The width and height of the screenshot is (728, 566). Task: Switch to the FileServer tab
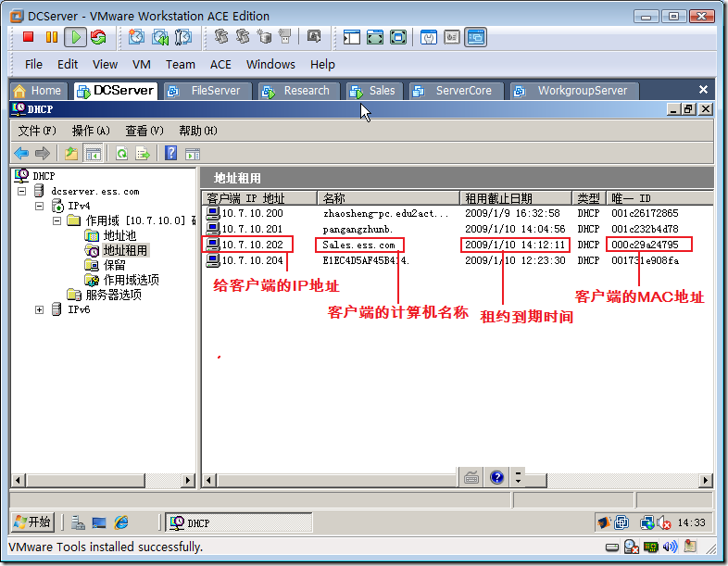click(207, 91)
